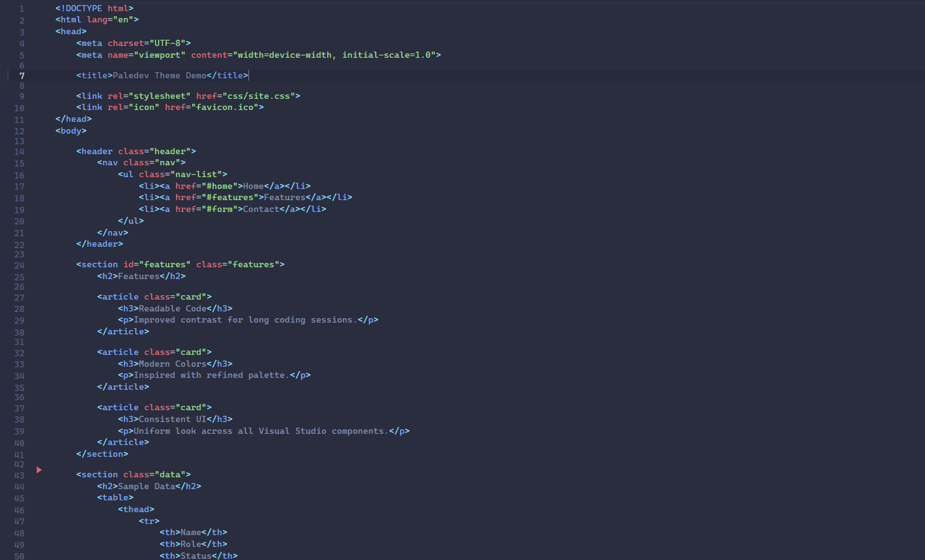925x560 pixels.
Task: Click the "Consistent UI" h3 heading
Action: (173, 419)
